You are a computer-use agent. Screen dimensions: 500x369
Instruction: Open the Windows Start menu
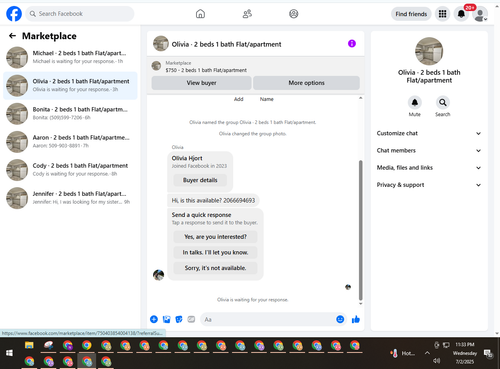coord(9,353)
